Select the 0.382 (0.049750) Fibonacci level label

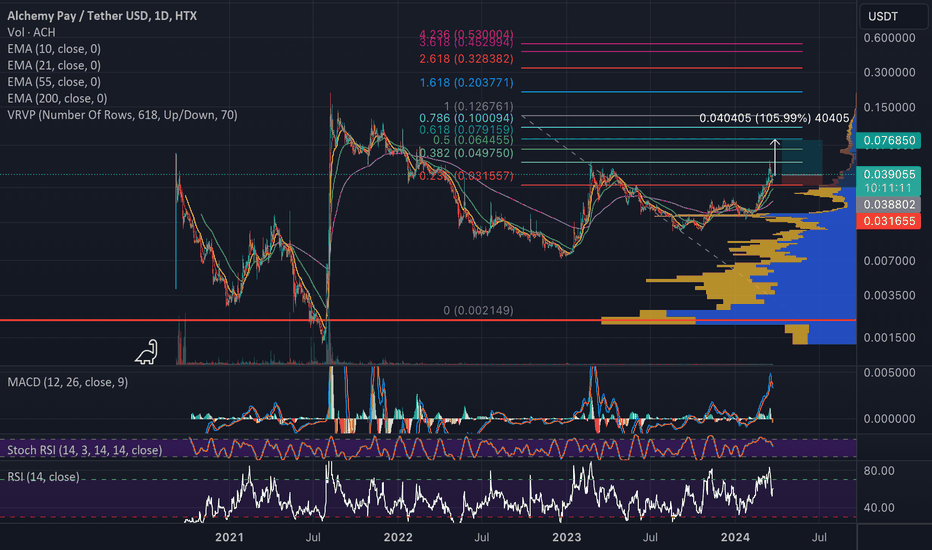pyautogui.click(x=467, y=153)
